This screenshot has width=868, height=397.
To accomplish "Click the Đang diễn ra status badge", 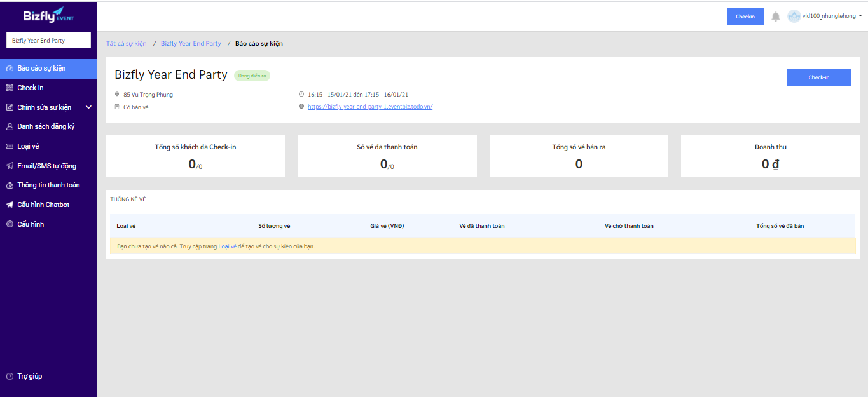I will (x=252, y=76).
